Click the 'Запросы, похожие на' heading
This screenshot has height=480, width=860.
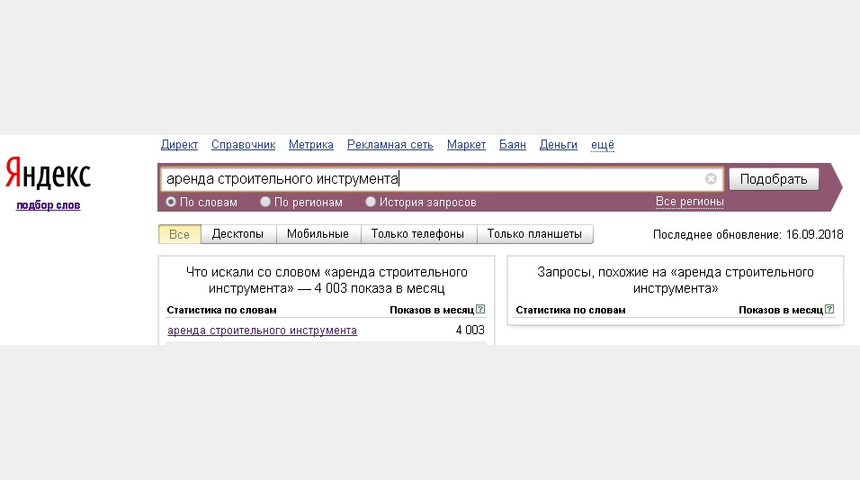(676, 280)
